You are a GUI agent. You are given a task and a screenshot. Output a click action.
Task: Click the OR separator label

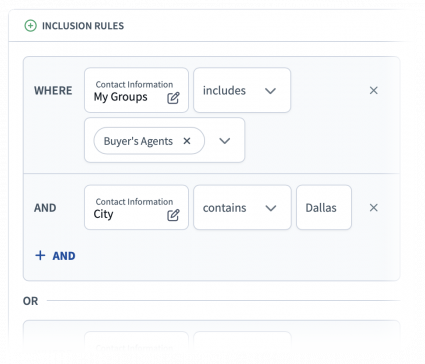[30, 301]
